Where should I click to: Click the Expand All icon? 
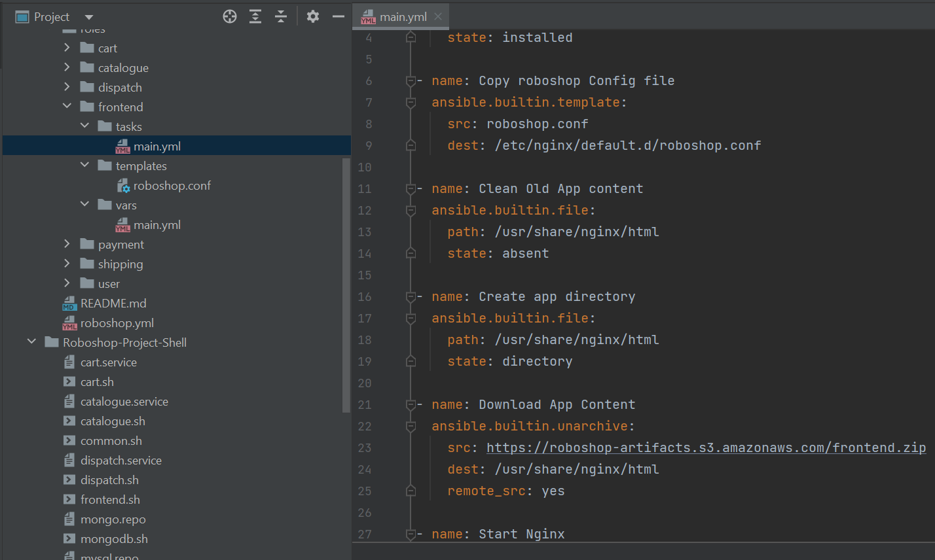[255, 16]
